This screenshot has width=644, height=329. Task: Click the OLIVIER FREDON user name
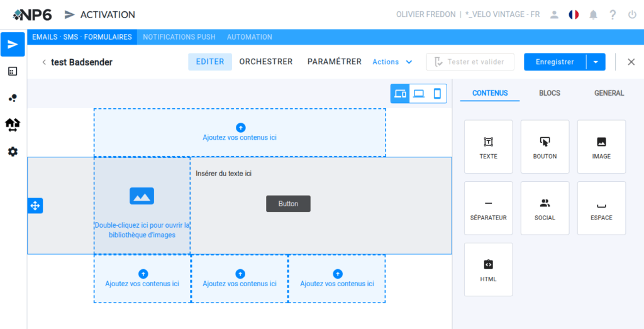pyautogui.click(x=426, y=15)
